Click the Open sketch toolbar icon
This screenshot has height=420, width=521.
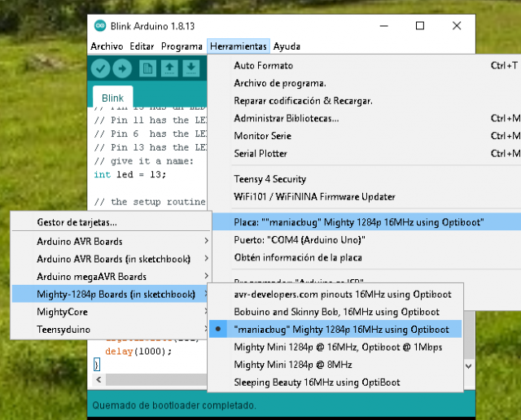(x=169, y=69)
